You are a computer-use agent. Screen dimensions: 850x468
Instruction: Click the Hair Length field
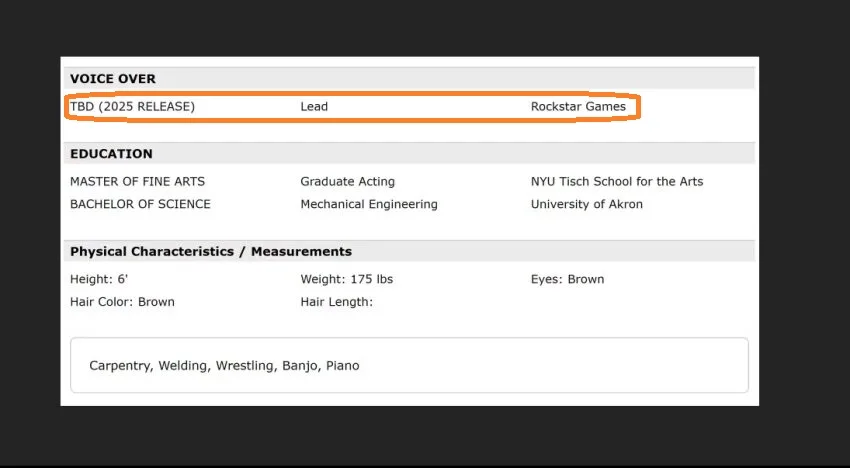click(x=336, y=302)
